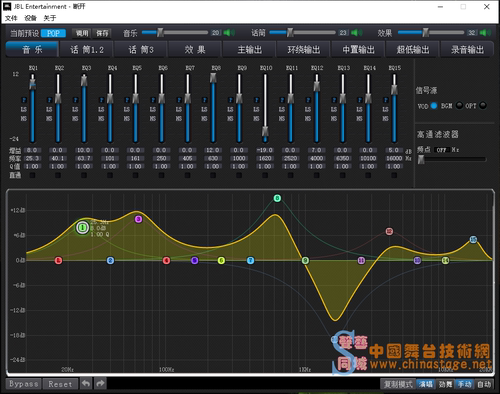Select blue node 7 on EQ graph
This screenshot has height=394, width=500.
tap(251, 261)
